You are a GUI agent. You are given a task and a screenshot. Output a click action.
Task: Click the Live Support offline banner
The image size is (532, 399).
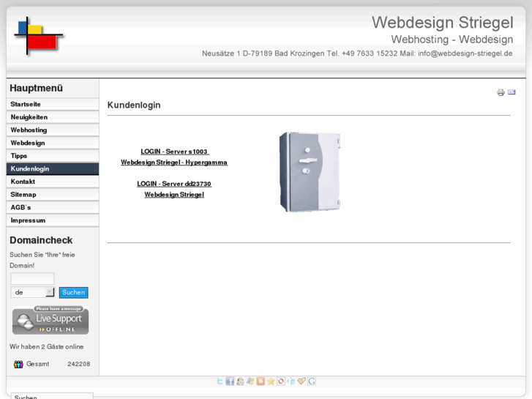(x=50, y=321)
